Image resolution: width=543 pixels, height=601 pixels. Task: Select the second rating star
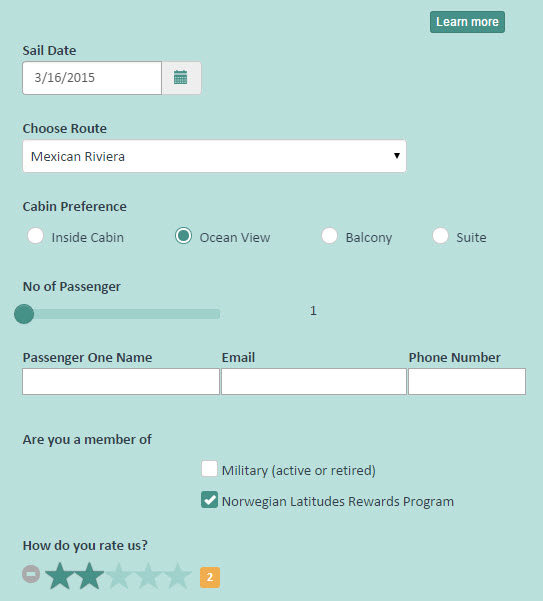89,576
